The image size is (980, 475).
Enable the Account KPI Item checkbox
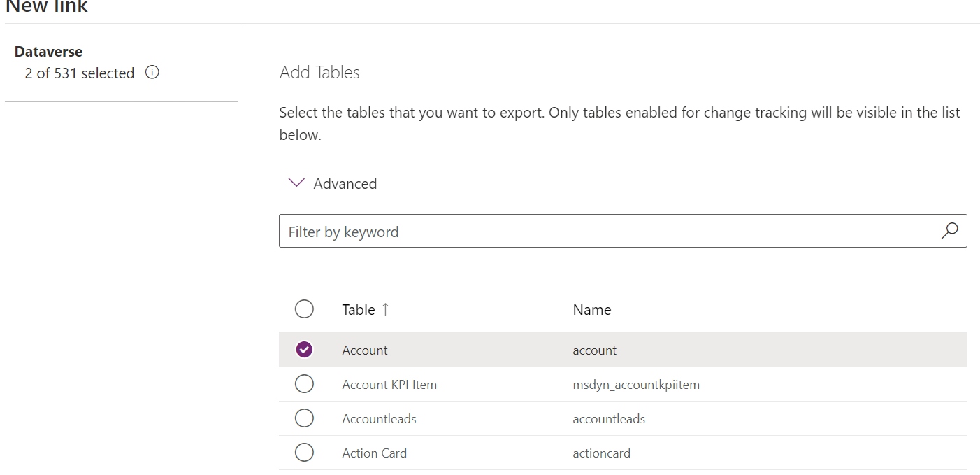304,383
